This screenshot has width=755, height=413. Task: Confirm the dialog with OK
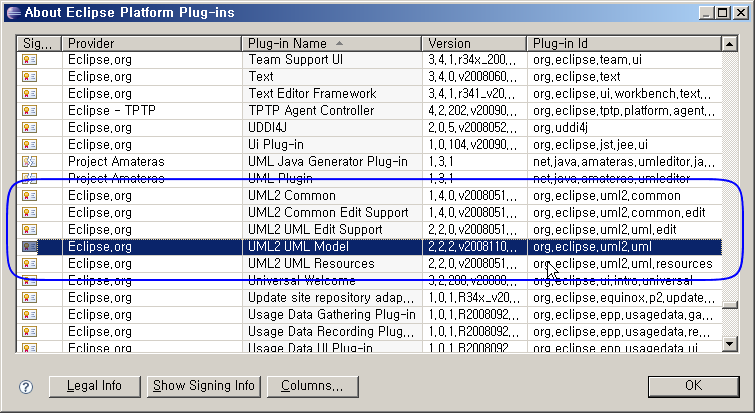[x=692, y=386]
